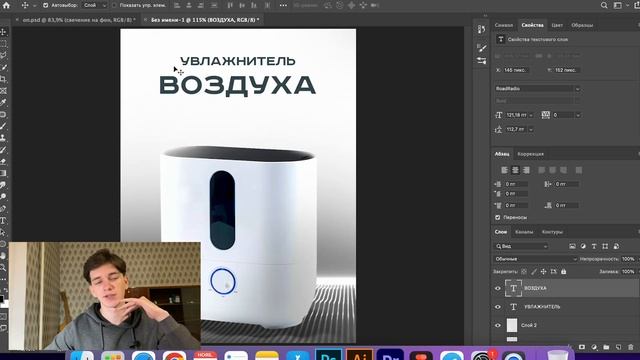Open the leading 112,7 dropdown
The image size is (640, 360).
point(531,129)
